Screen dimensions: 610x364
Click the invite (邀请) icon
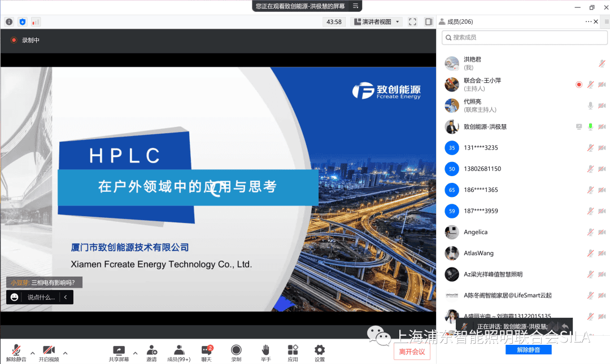pos(151,350)
